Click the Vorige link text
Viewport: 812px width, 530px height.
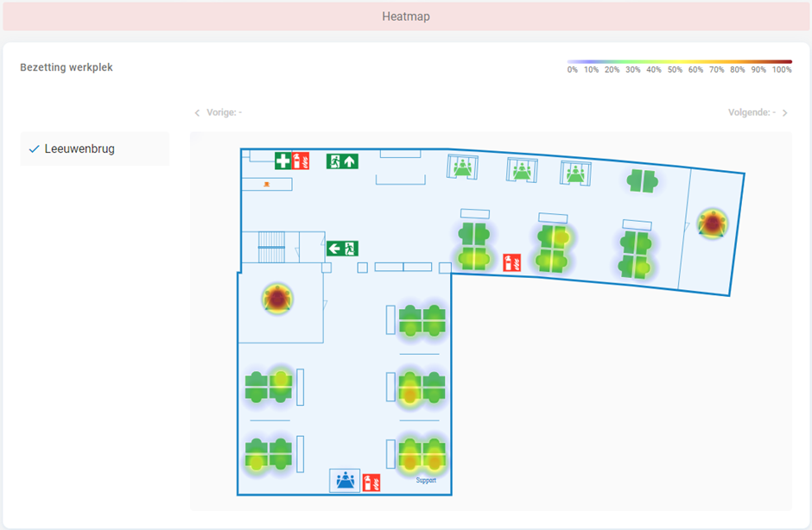tap(224, 113)
